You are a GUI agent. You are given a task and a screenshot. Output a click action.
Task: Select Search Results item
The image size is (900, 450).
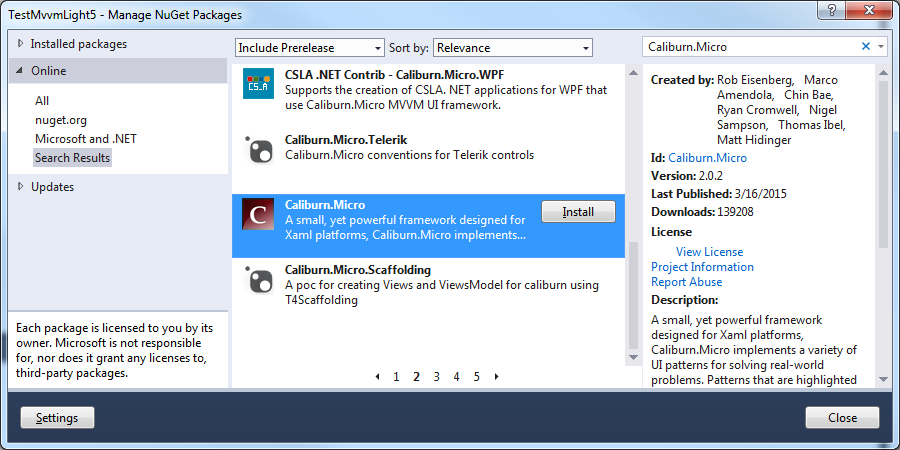(72, 157)
